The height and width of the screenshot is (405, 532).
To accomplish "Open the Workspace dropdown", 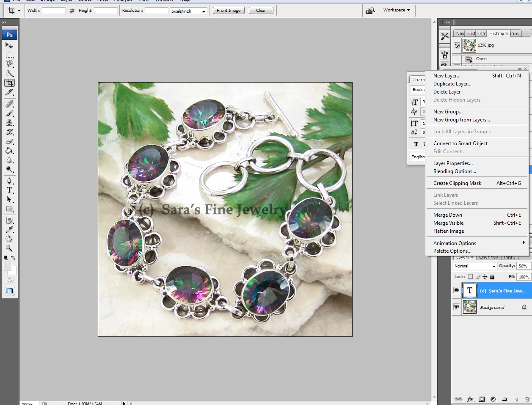I will [x=397, y=10].
